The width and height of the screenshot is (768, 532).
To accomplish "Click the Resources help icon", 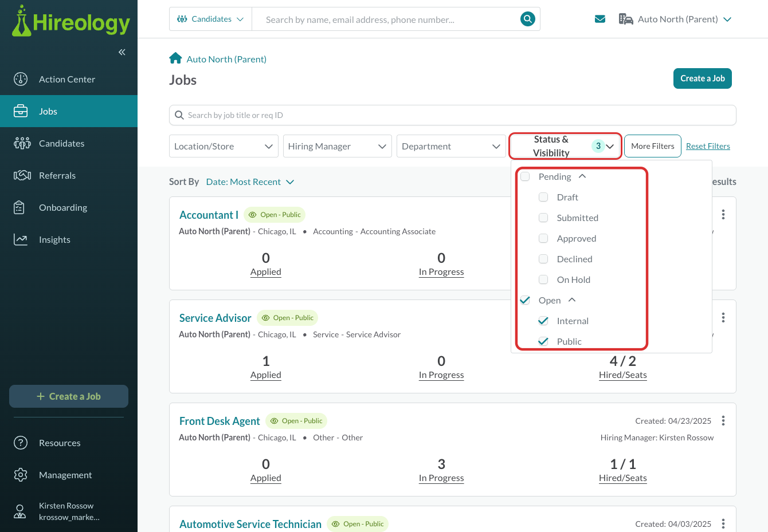I will point(21,443).
